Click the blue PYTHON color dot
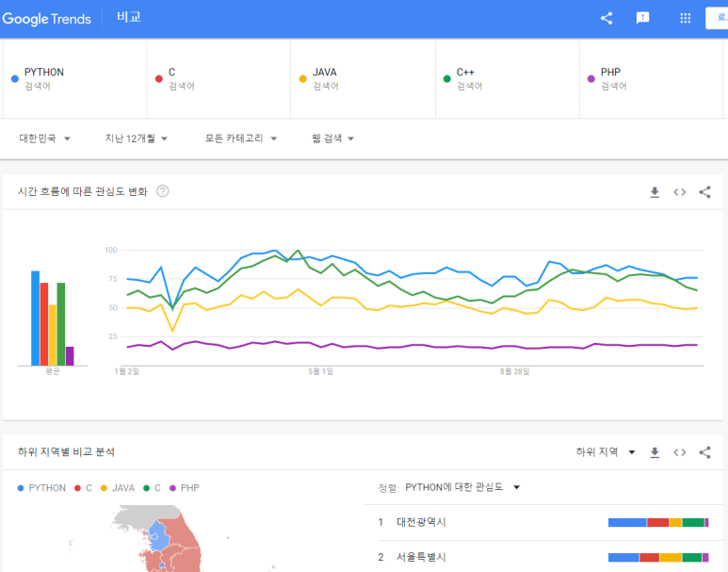 15,79
